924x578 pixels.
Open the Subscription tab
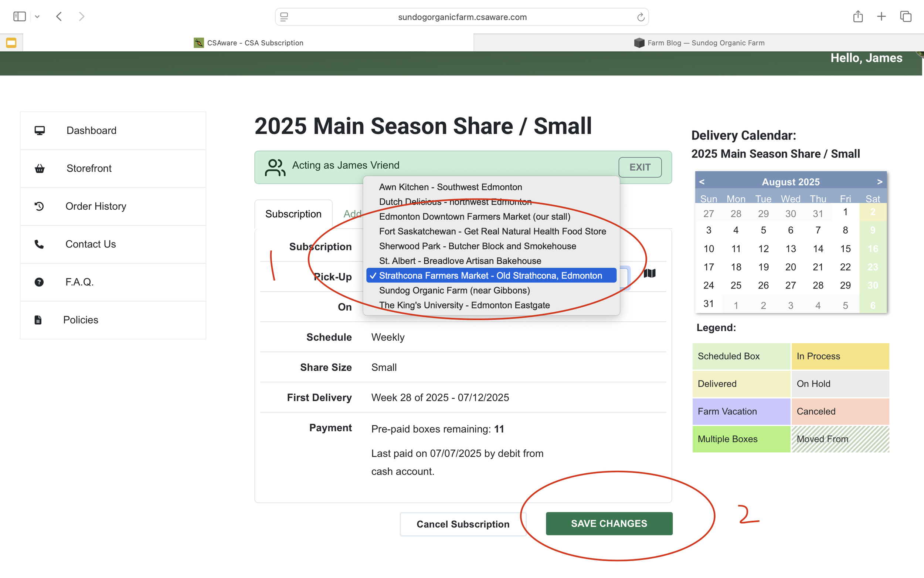(x=293, y=214)
